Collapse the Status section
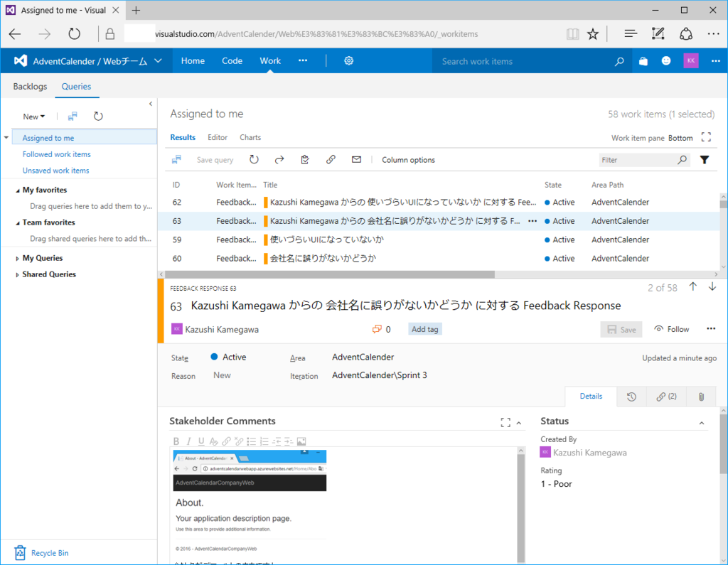The image size is (728, 565). coord(702,422)
